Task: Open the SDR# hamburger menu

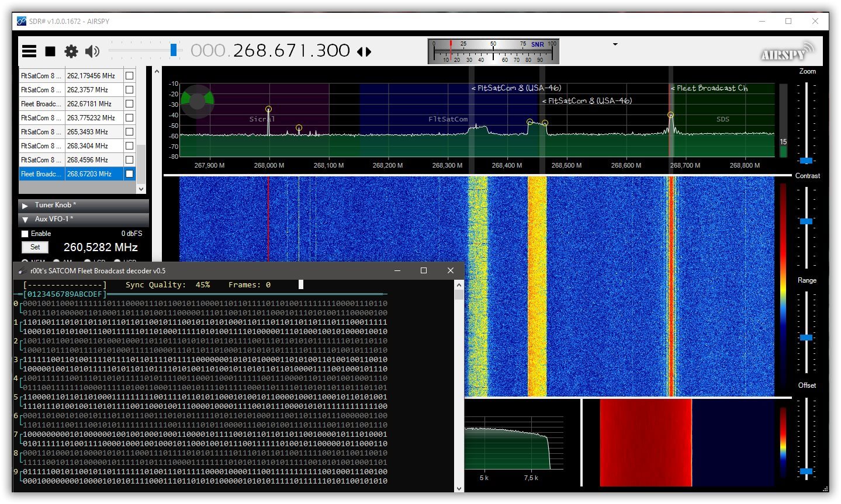Action: (29, 51)
